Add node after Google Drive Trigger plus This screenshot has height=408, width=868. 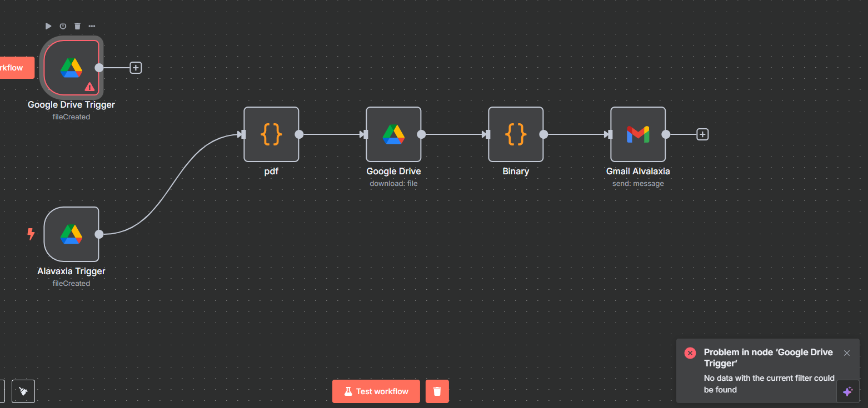click(x=136, y=68)
